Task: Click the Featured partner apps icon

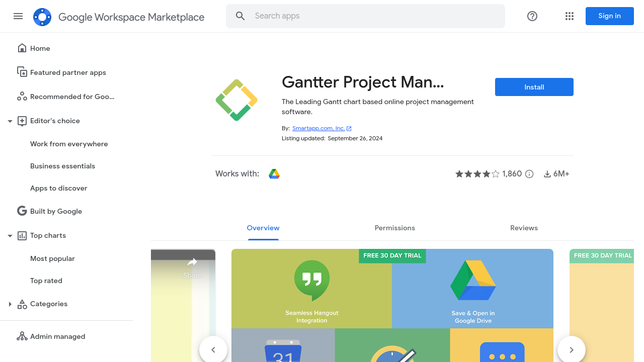Action: pos(22,72)
